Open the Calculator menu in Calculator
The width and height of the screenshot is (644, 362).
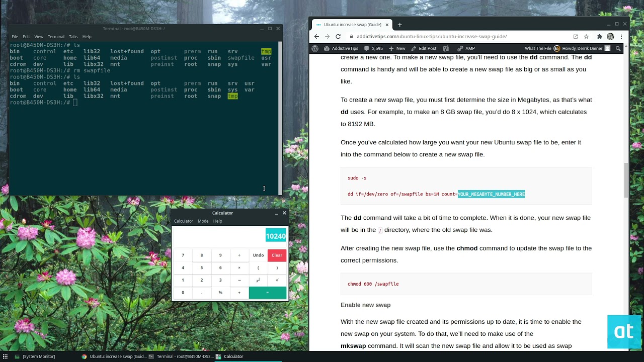(x=183, y=221)
